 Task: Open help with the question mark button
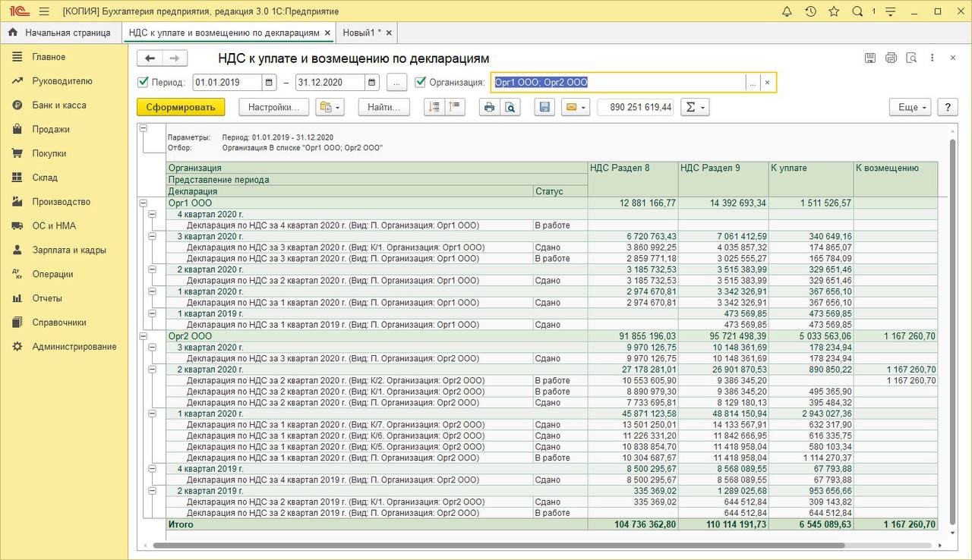click(x=947, y=107)
